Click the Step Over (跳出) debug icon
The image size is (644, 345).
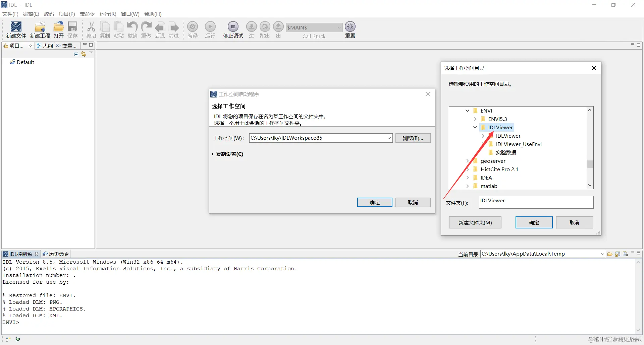click(x=265, y=26)
